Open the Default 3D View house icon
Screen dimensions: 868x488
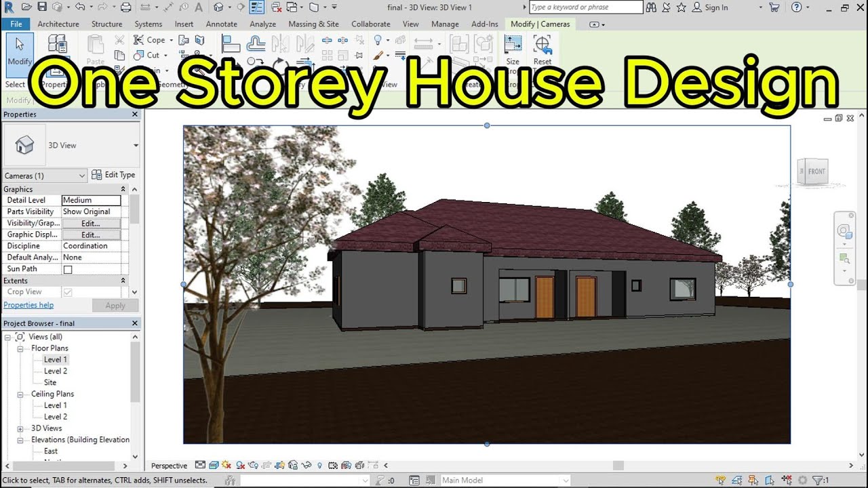[218, 7]
